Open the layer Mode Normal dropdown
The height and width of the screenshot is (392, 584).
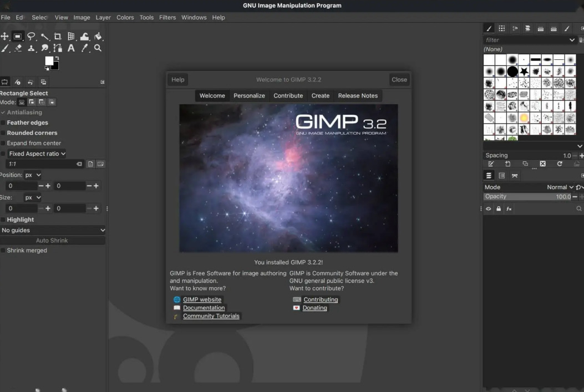coord(560,187)
